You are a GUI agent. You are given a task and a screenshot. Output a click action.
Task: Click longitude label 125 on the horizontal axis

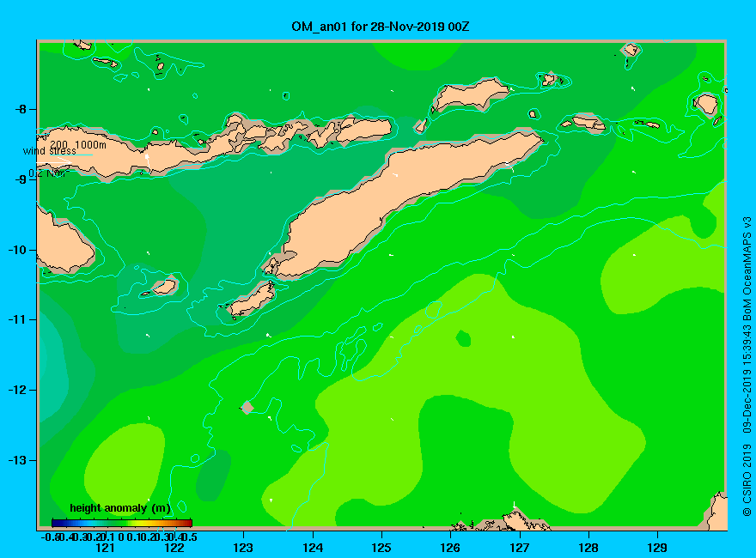(x=381, y=548)
